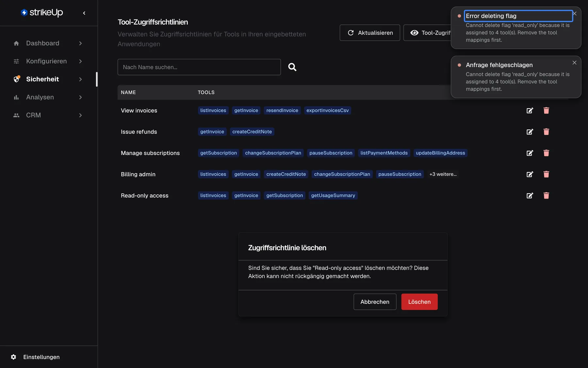This screenshot has width=588, height=368.
Task: Click the search magnifier icon
Action: [x=292, y=67]
